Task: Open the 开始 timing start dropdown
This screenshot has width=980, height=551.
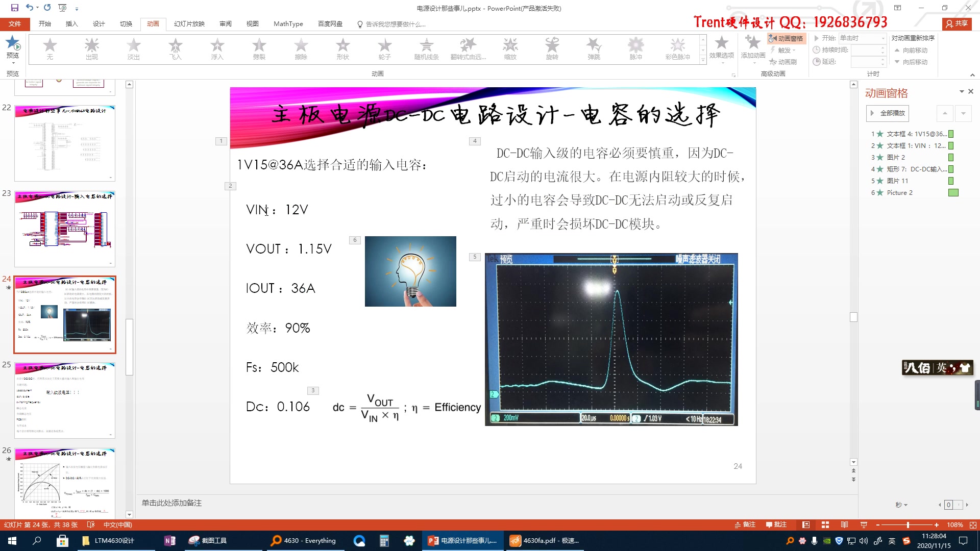Action: (x=883, y=38)
